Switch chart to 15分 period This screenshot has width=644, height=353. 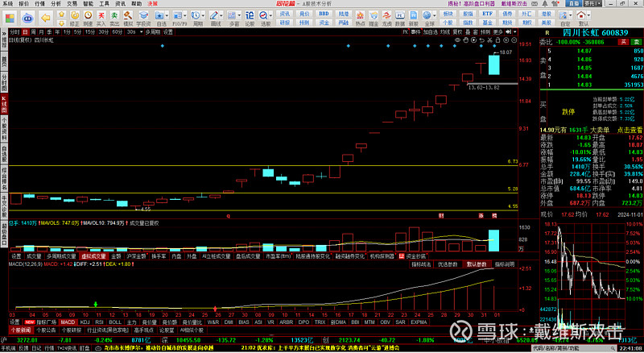[x=89, y=31]
